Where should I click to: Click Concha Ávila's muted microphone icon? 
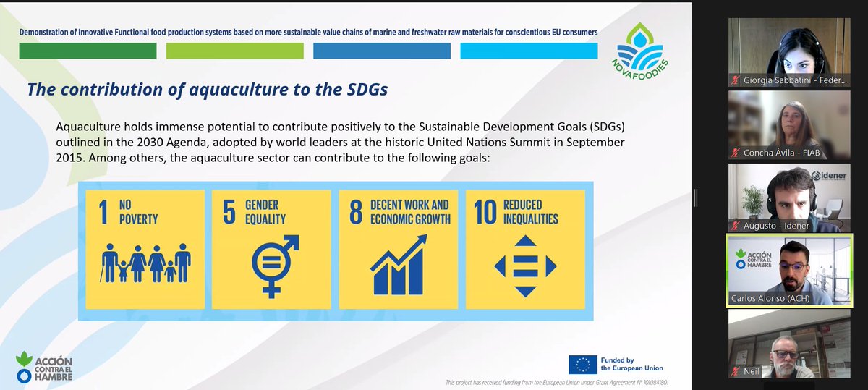point(736,153)
